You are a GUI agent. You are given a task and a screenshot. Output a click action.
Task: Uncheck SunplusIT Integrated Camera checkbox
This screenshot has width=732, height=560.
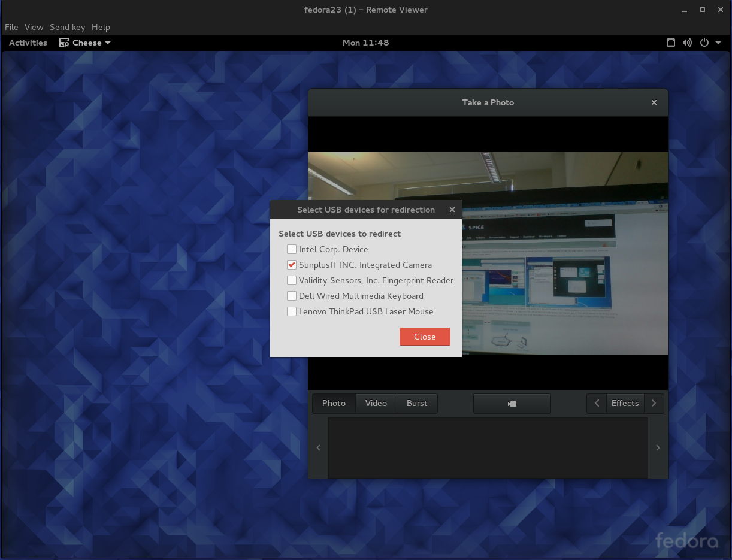292,265
